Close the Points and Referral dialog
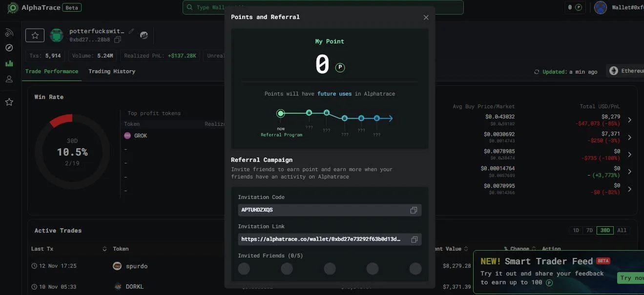The image size is (644, 295). point(426,17)
